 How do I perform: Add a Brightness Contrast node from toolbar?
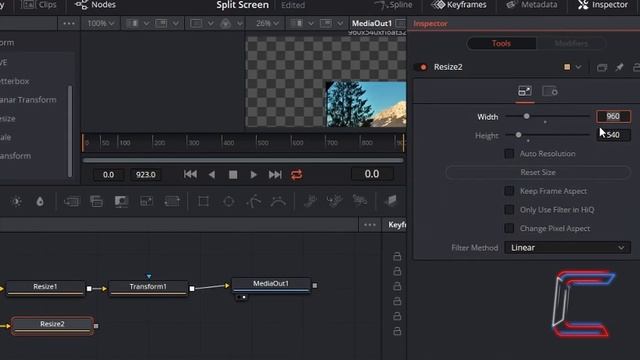pyautogui.click(x=17, y=201)
